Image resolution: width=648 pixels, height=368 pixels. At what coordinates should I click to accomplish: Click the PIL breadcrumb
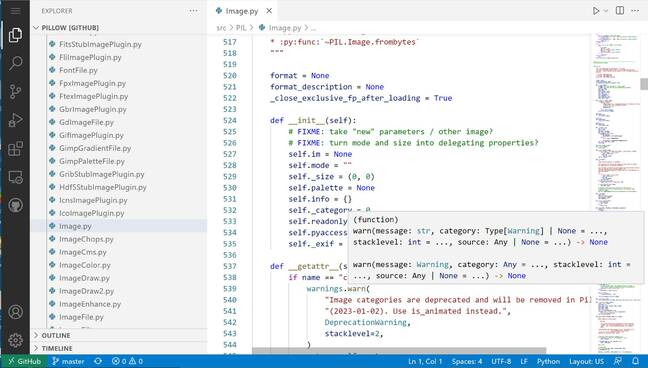coord(241,28)
